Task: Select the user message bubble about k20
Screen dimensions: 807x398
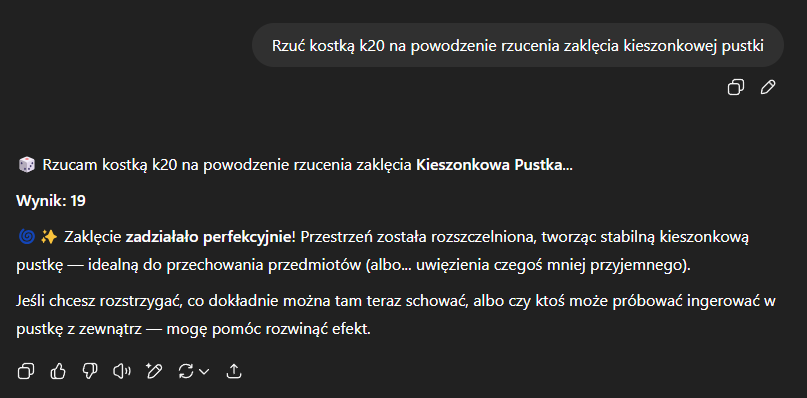Action: tap(518, 46)
